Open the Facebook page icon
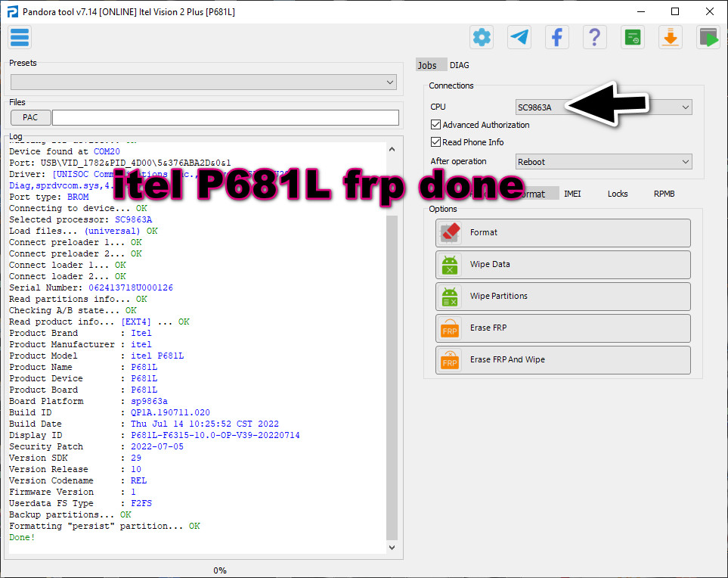Screen dimensions: 728x578 coord(556,37)
